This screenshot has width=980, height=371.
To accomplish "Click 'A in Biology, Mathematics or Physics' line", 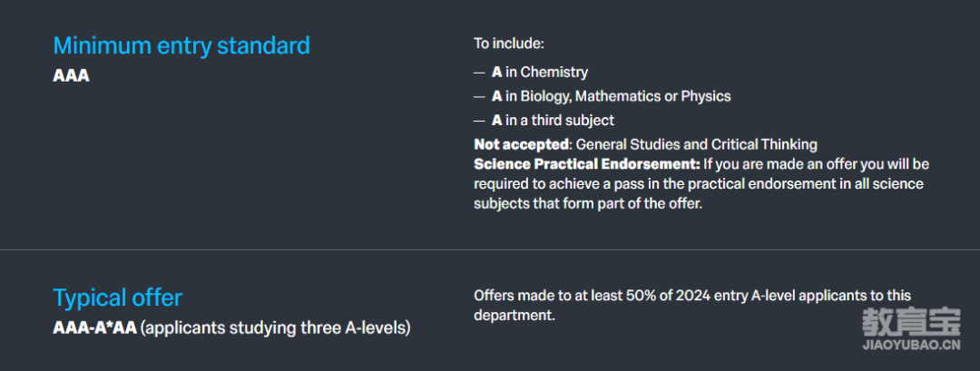I will pyautogui.click(x=612, y=96).
